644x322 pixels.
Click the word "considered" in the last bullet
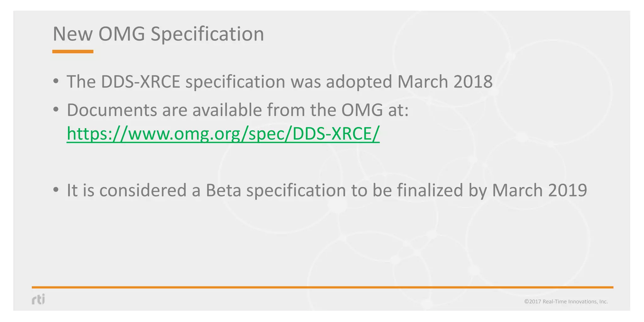[143, 190]
